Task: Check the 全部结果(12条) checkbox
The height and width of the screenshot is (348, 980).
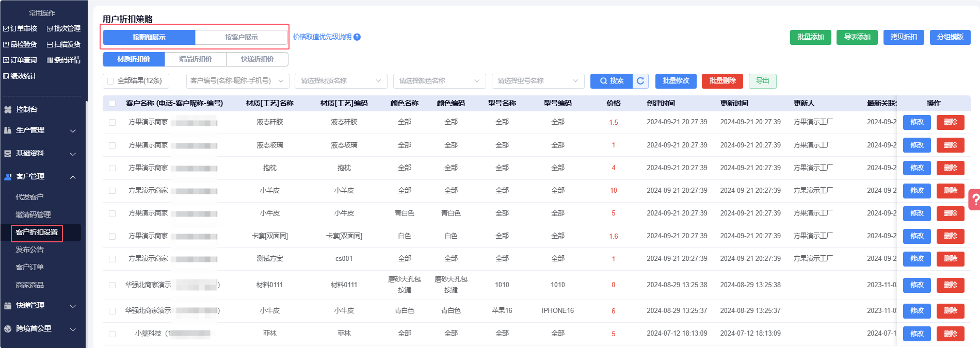Action: point(110,81)
